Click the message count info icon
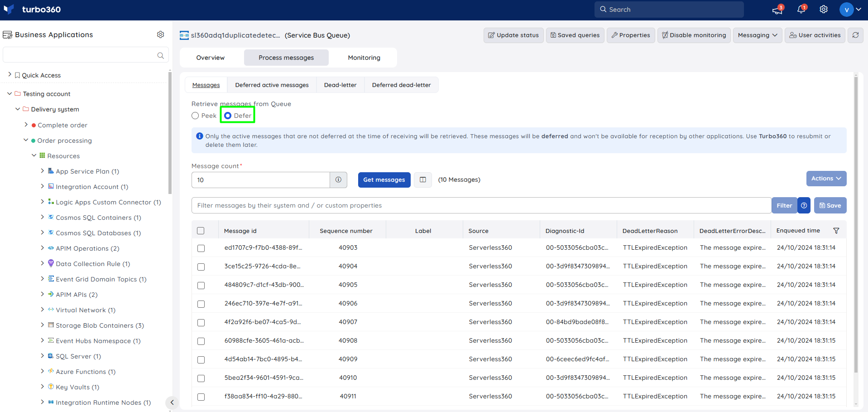This screenshot has height=412, width=868. tap(338, 180)
